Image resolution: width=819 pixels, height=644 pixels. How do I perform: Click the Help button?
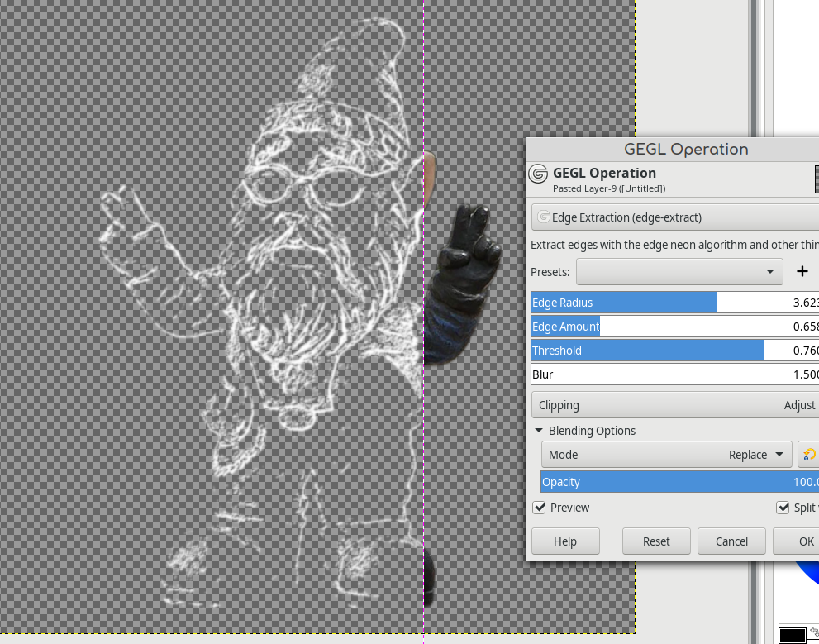click(x=565, y=541)
